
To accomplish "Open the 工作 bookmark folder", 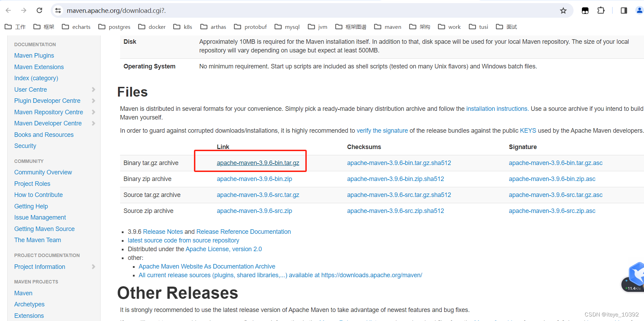I will (15, 27).
